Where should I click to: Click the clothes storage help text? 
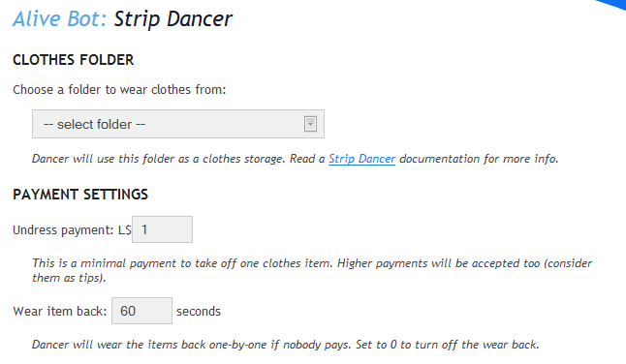[295, 159]
